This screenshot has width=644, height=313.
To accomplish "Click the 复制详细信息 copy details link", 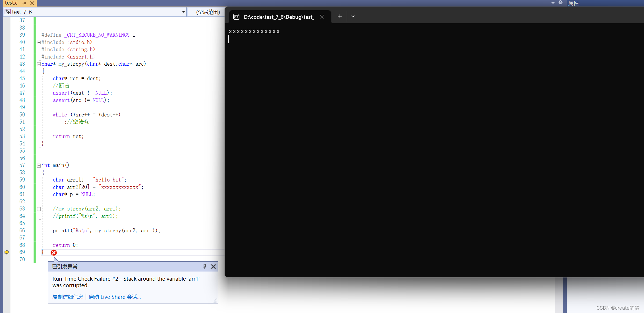I will pyautogui.click(x=68, y=297).
